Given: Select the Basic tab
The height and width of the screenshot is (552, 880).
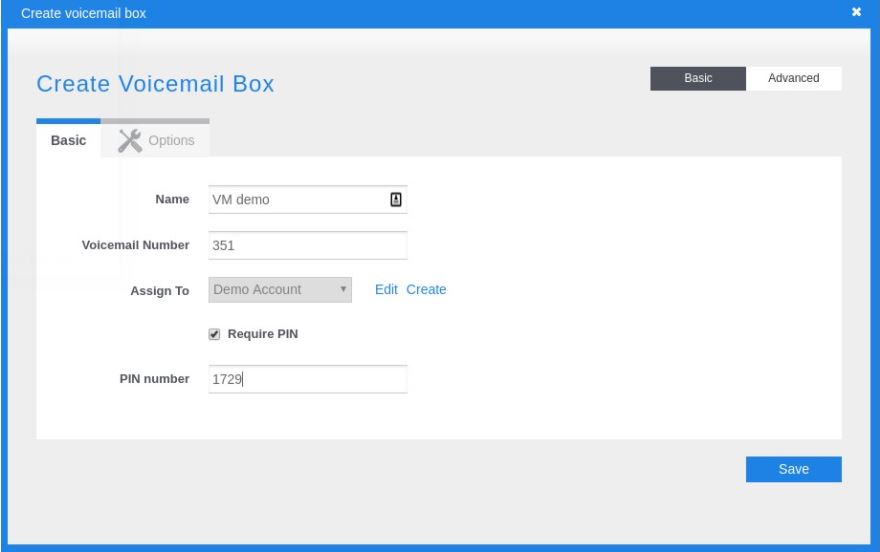Looking at the screenshot, I should pos(68,141).
